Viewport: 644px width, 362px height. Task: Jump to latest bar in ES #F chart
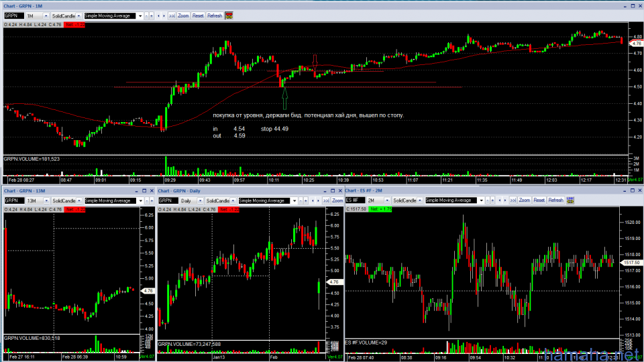512,200
